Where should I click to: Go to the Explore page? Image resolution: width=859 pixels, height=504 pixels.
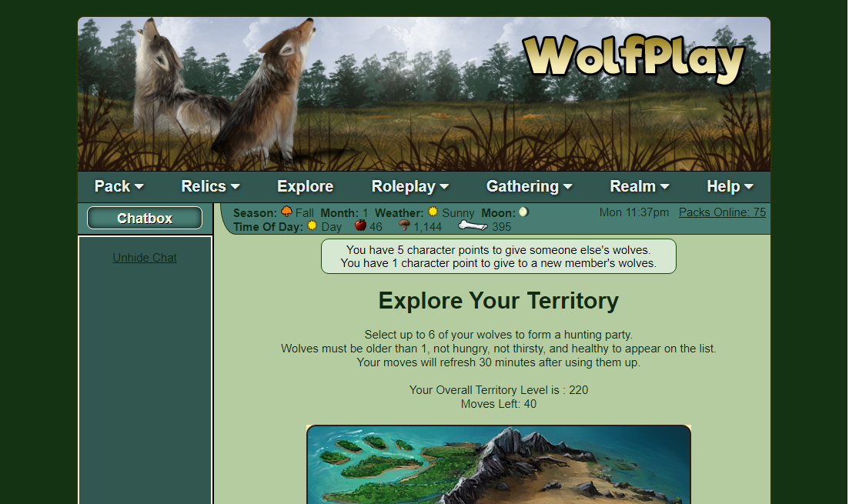coord(305,187)
